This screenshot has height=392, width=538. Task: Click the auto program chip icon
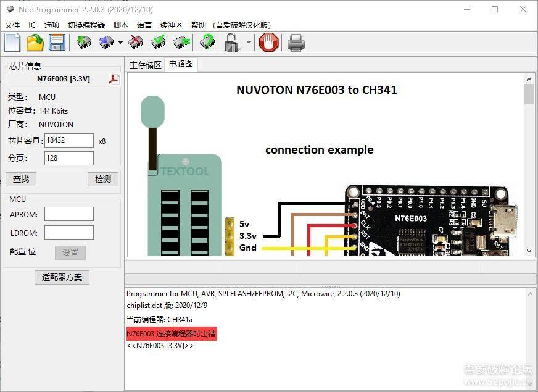(x=181, y=43)
